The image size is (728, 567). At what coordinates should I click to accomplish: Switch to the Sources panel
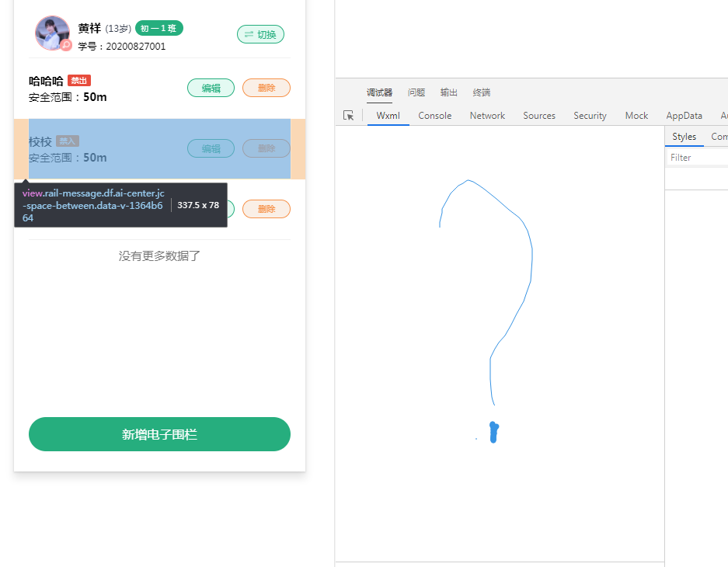pos(539,116)
